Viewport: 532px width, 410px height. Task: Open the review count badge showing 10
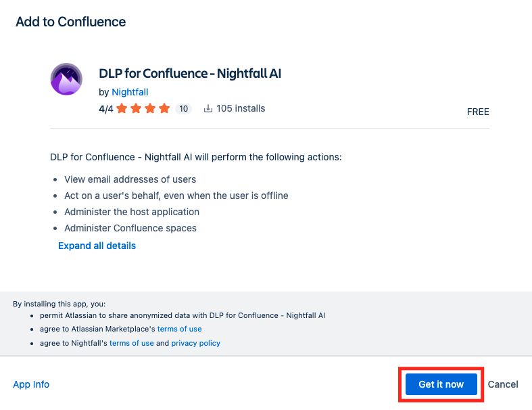point(183,109)
